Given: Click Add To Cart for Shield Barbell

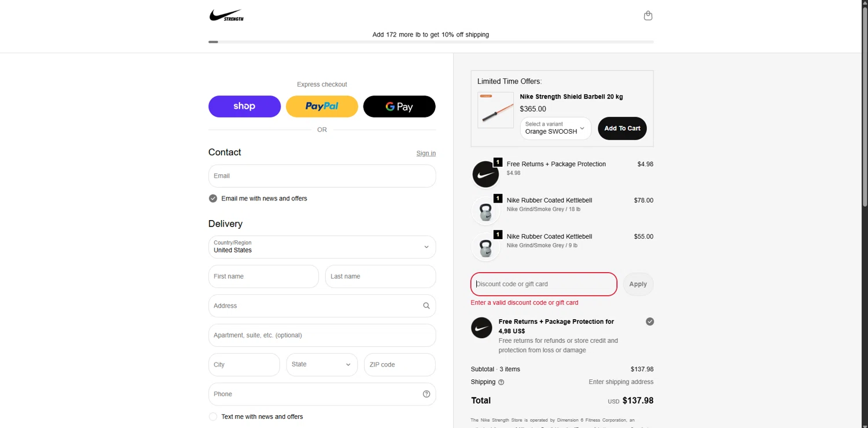Looking at the screenshot, I should 622,129.
